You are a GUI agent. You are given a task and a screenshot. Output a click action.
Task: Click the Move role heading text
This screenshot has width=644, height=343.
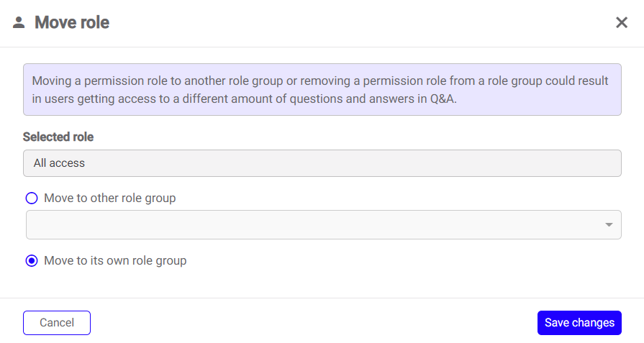72,22
